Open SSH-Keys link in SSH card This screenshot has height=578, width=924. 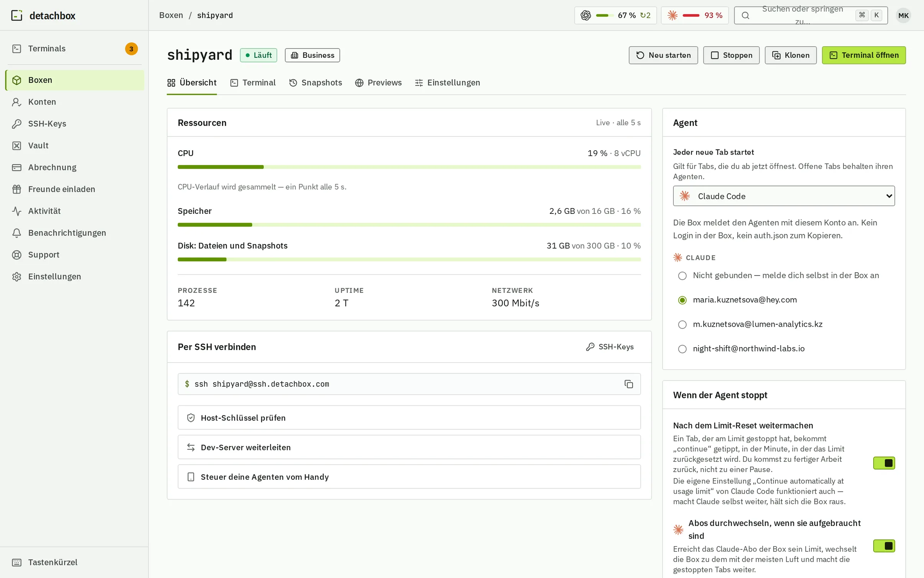609,347
